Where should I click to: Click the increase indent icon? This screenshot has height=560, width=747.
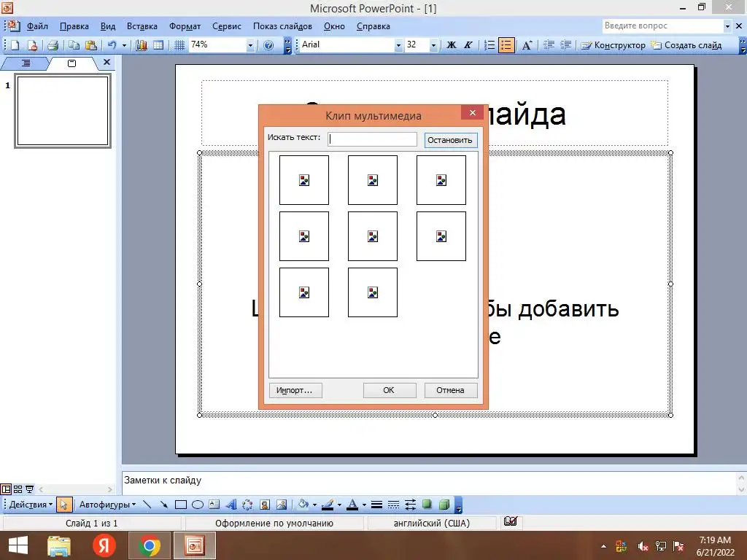(x=565, y=45)
